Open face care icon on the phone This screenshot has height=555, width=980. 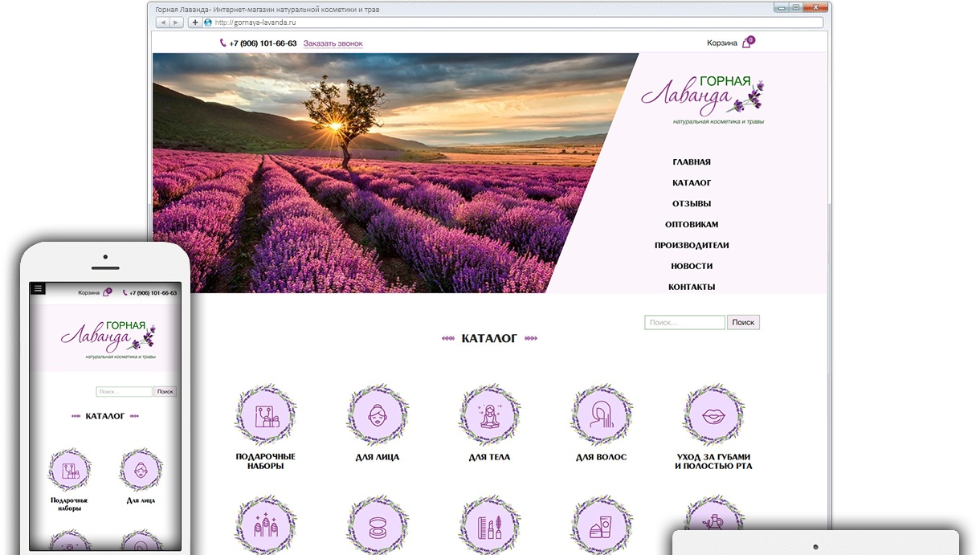[x=141, y=470]
